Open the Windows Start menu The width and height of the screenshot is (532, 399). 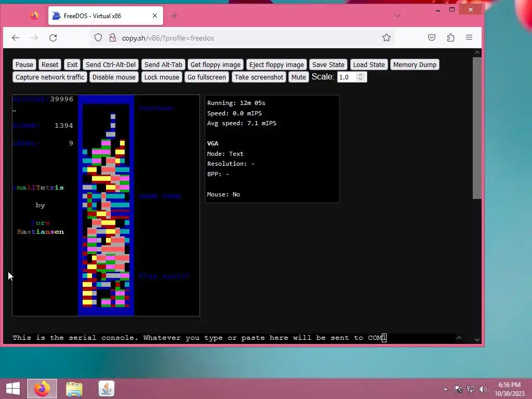pos(13,389)
